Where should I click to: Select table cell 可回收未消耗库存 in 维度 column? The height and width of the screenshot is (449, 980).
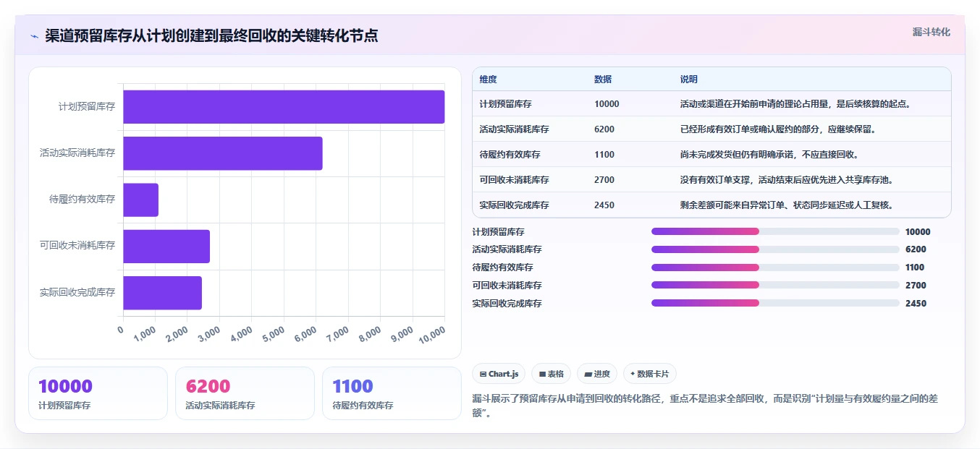[514, 180]
